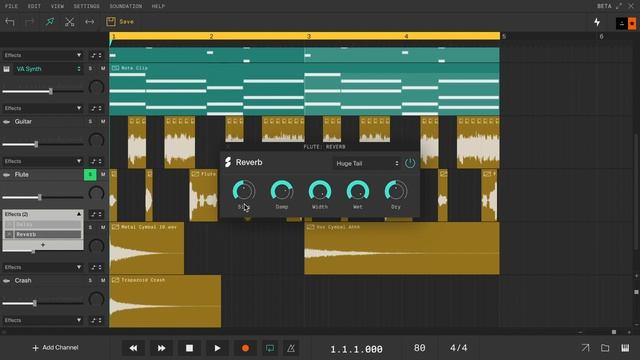Open automation for the Guitar effects row
The width and height of the screenshot is (640, 360).
pos(96,161)
